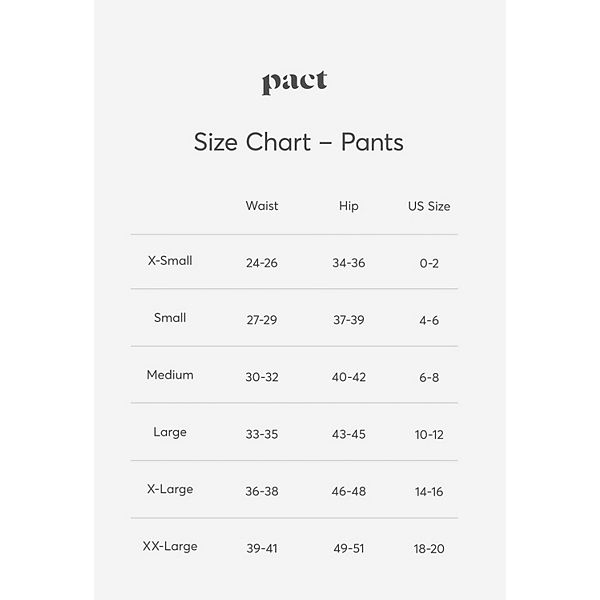600x600 pixels.
Task: Select the Waist column header
Action: (262, 206)
